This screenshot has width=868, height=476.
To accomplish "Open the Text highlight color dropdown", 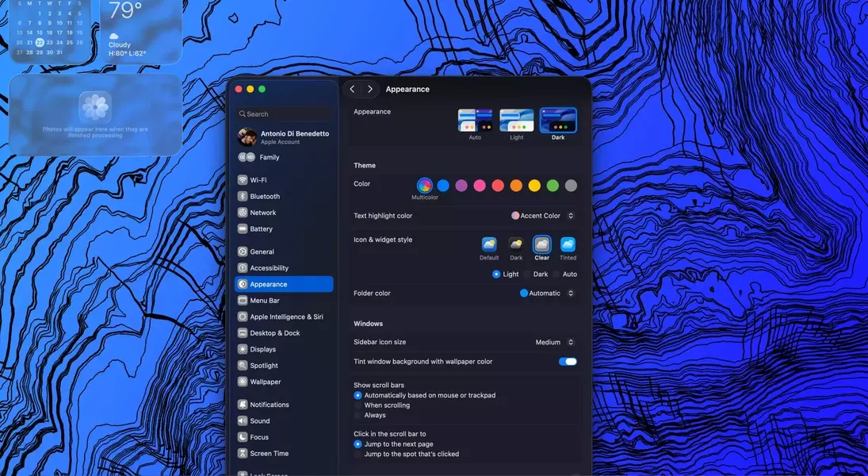I will click(543, 216).
